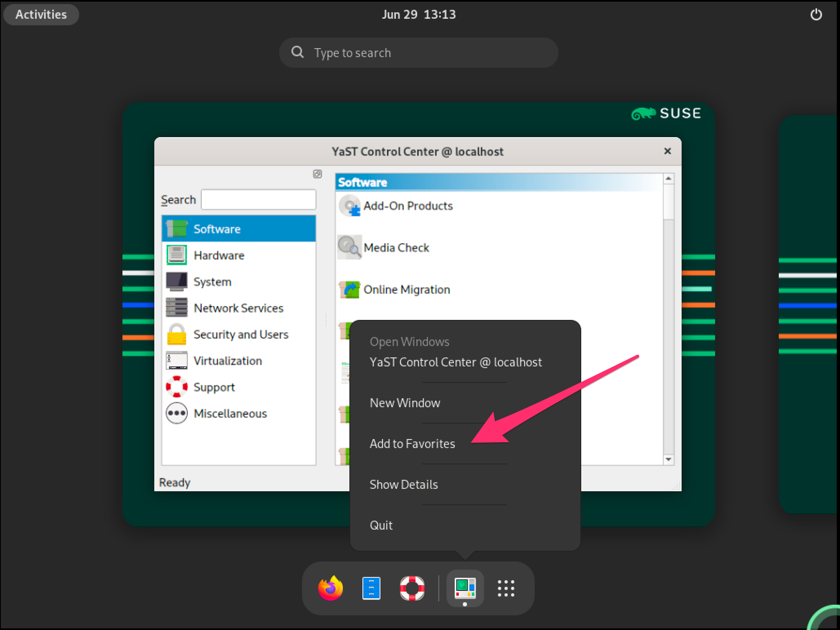
Task: Select the Software category
Action: click(x=239, y=229)
